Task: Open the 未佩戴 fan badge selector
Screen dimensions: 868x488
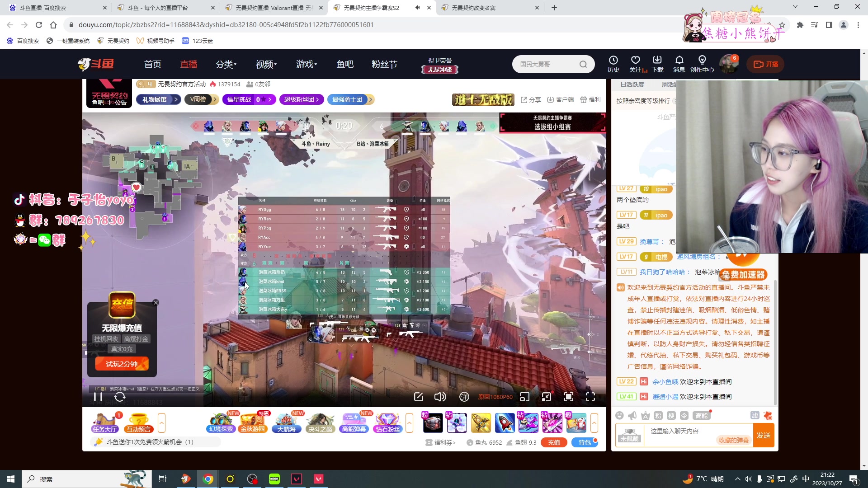Action: [x=630, y=435]
